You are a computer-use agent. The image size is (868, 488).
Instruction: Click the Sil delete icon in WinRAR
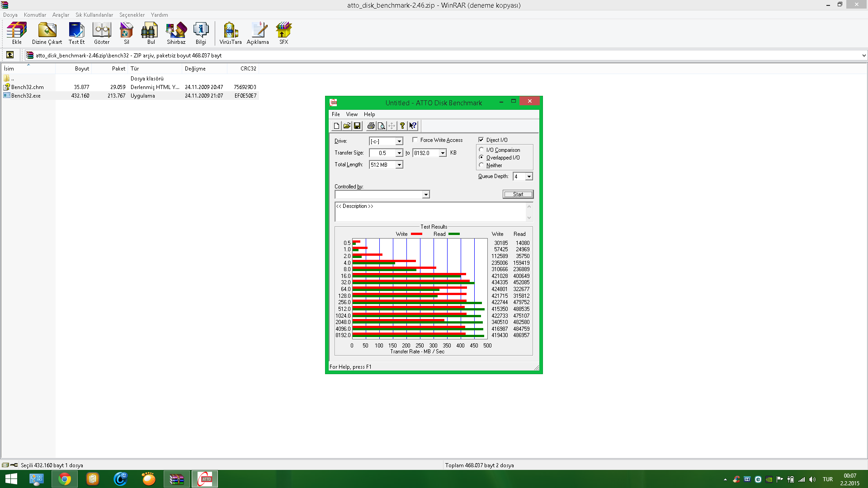[x=127, y=33]
